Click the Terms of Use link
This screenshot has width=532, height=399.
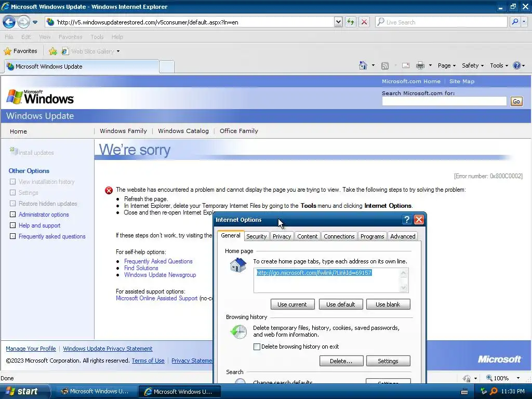tap(148, 361)
